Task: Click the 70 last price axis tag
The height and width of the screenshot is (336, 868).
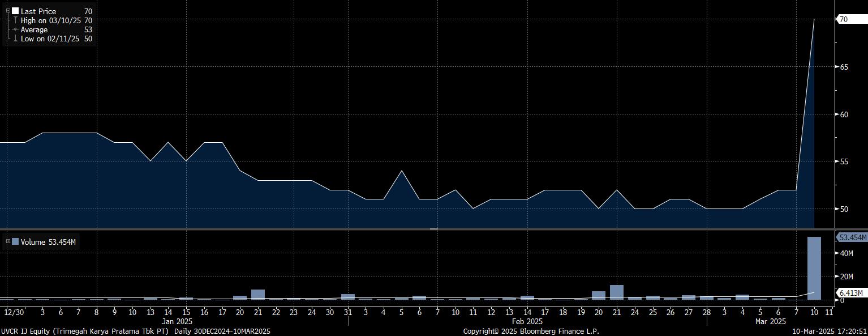Action: (844, 19)
